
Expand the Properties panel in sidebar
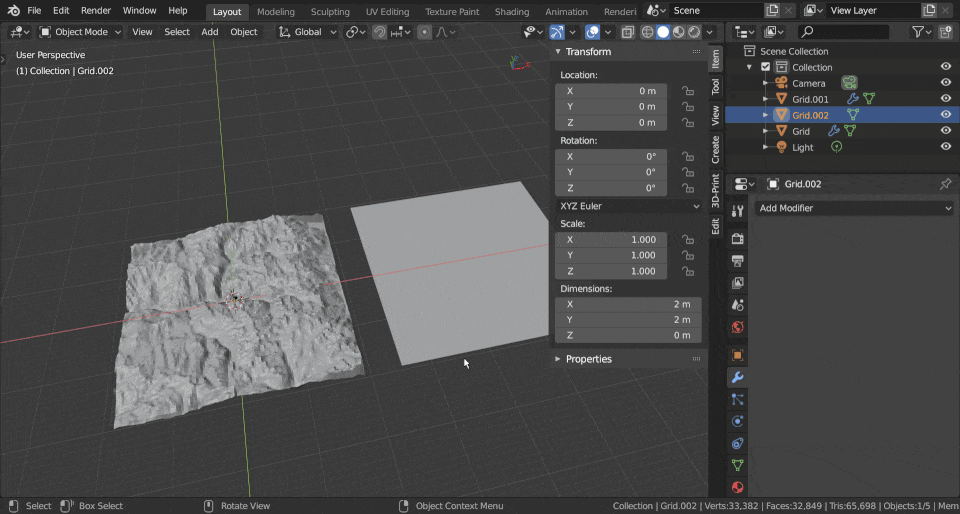(x=558, y=359)
